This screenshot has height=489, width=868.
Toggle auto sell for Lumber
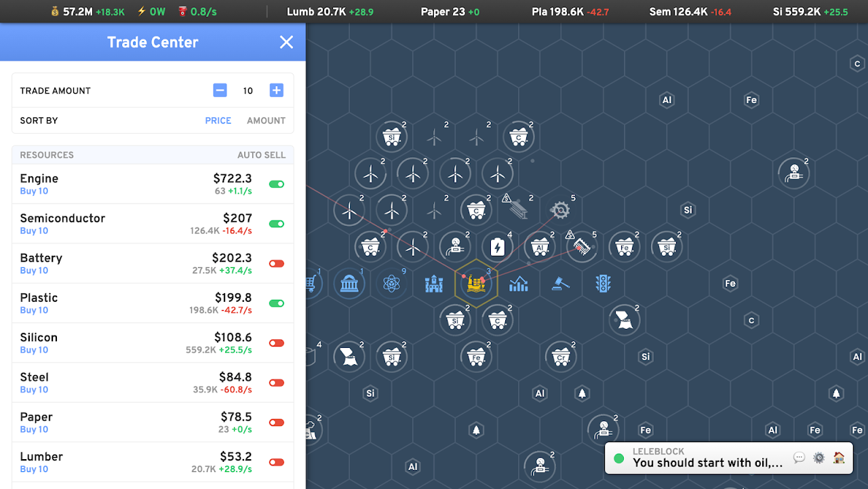(x=276, y=463)
